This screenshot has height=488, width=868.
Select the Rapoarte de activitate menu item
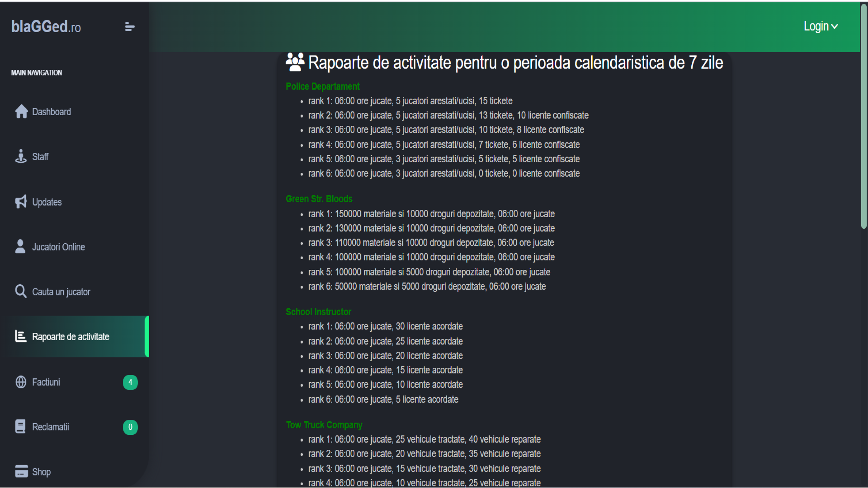(71, 337)
